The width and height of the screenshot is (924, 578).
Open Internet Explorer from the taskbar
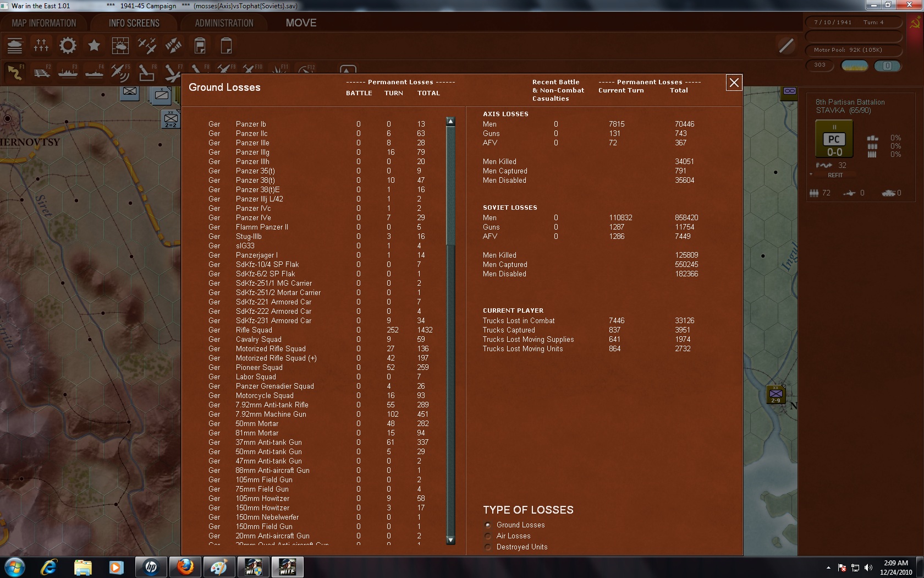tap(48, 567)
